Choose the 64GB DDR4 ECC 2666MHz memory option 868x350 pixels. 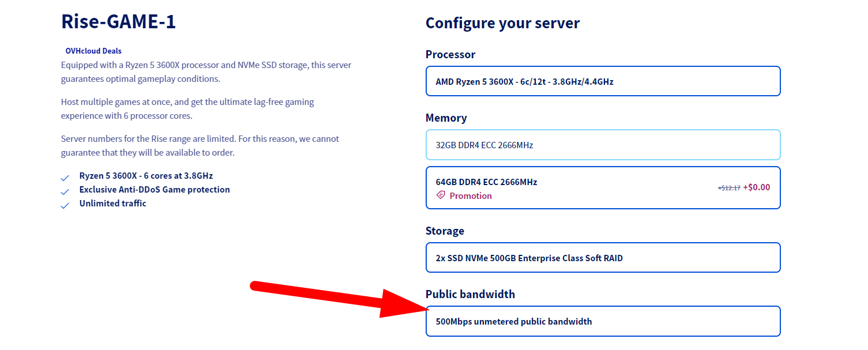click(603, 187)
